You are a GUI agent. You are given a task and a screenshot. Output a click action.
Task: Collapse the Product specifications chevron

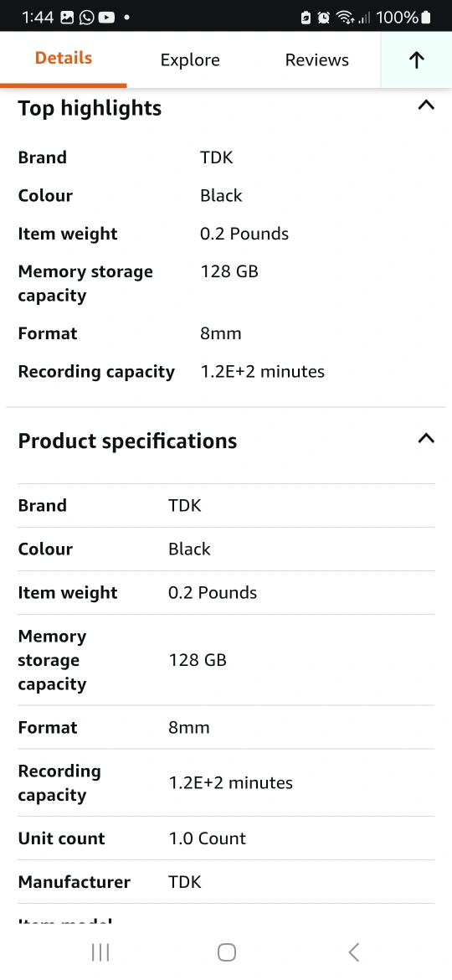(426, 438)
